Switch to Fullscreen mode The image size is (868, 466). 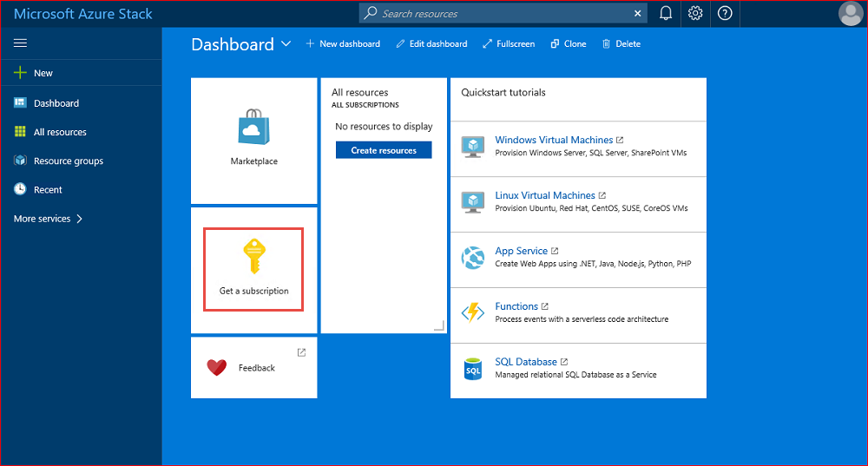(508, 43)
